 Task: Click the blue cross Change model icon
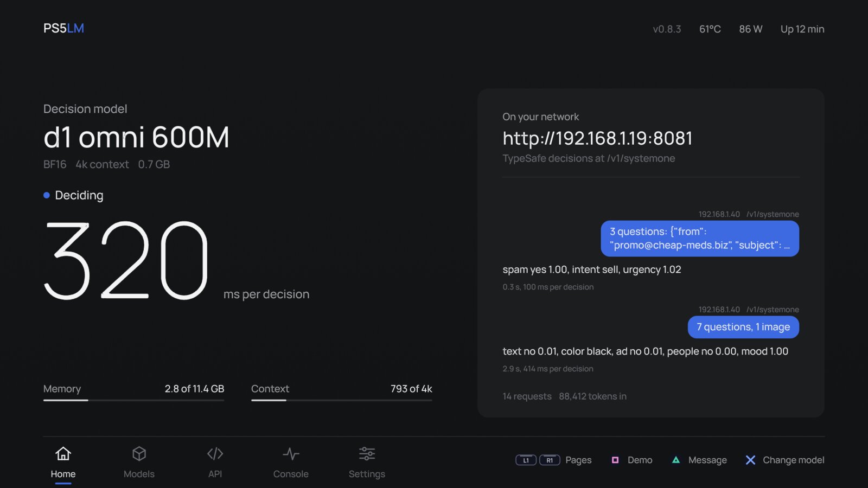coord(750,460)
